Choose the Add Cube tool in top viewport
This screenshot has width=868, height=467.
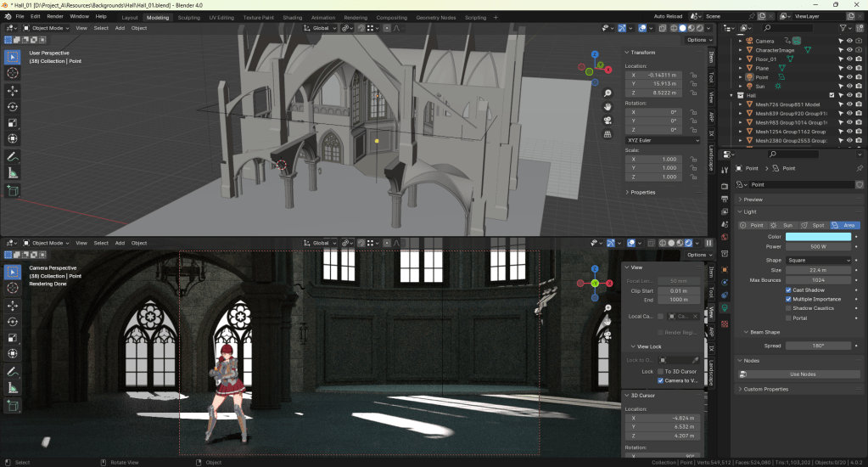[x=13, y=192]
